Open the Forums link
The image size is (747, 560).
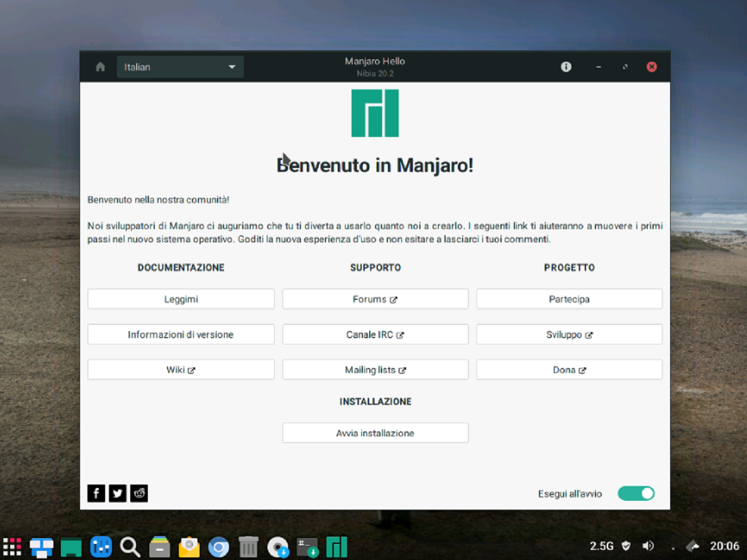pyautogui.click(x=375, y=299)
